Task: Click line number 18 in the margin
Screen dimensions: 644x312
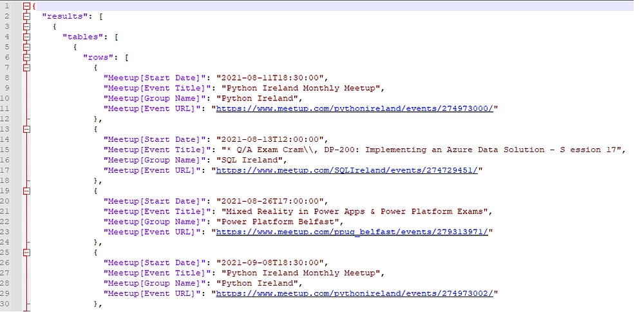Action: (5, 181)
